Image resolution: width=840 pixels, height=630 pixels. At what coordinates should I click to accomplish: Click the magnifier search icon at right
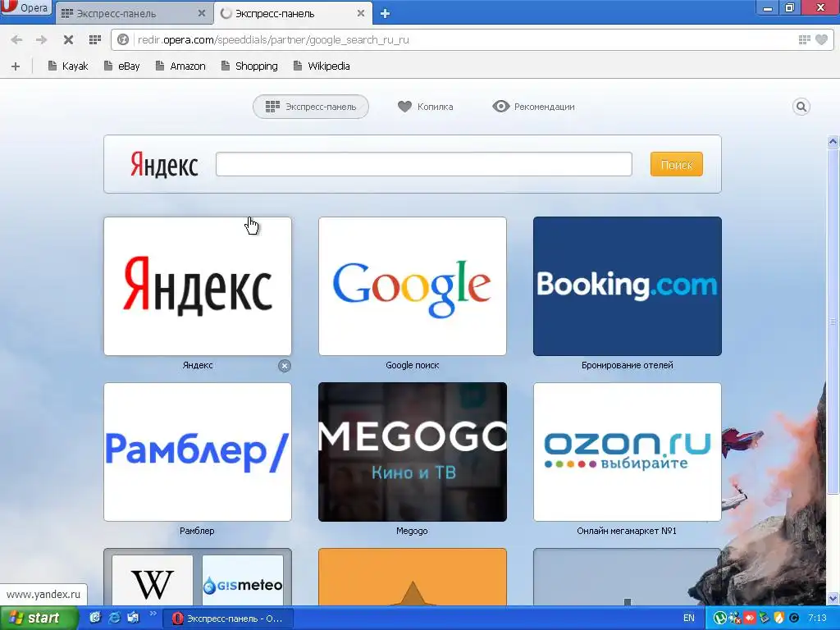[801, 107]
